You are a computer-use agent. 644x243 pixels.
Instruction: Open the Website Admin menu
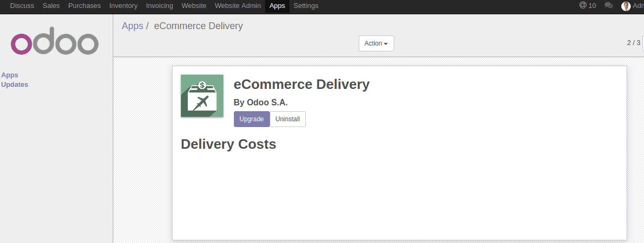coord(238,6)
